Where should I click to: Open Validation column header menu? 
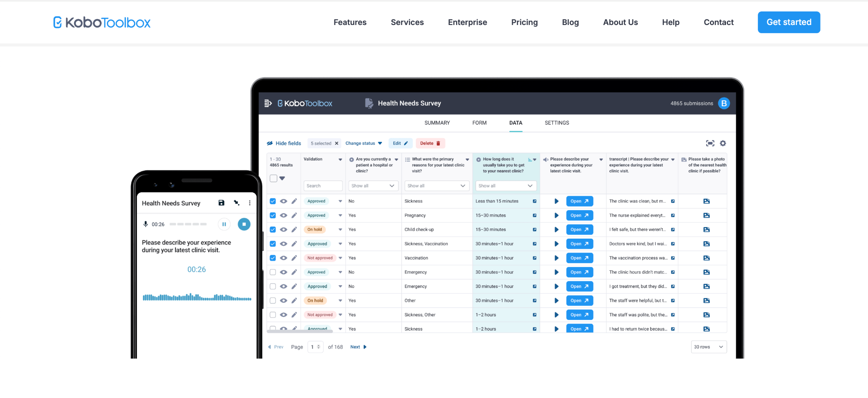[340, 159]
